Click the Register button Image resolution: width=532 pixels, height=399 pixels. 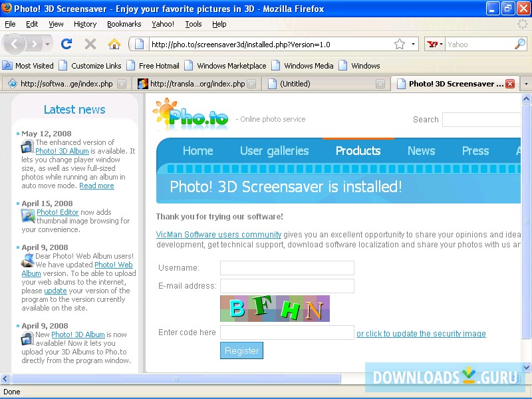(x=241, y=350)
